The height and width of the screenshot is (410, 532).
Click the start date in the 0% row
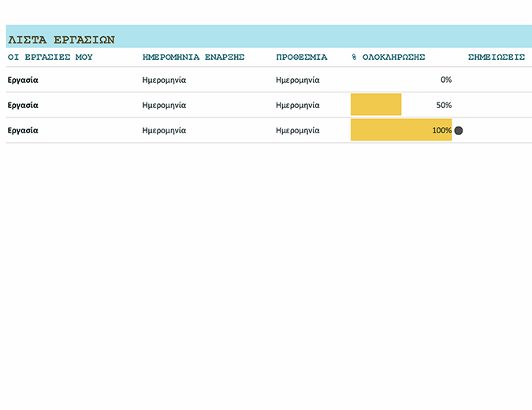point(164,80)
